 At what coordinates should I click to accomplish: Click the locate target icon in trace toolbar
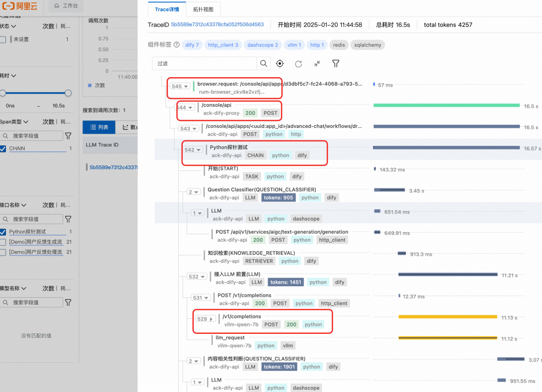click(x=280, y=64)
